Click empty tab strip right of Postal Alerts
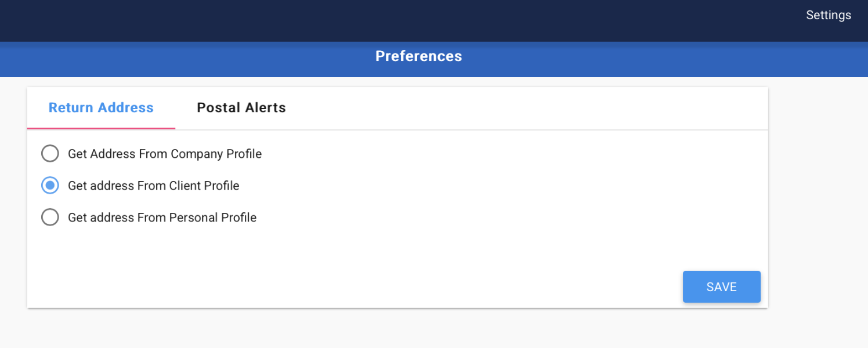The height and width of the screenshot is (348, 868). (x=522, y=108)
